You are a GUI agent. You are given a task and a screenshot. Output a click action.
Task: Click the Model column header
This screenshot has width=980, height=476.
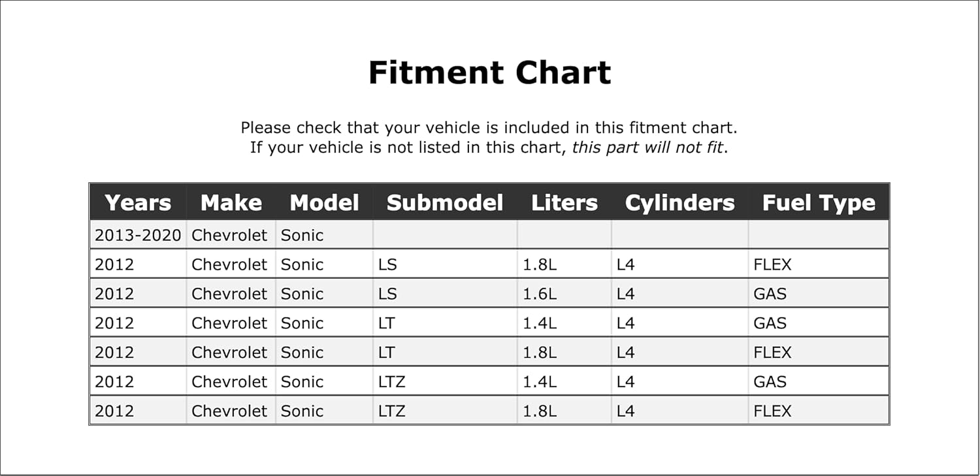324,202
